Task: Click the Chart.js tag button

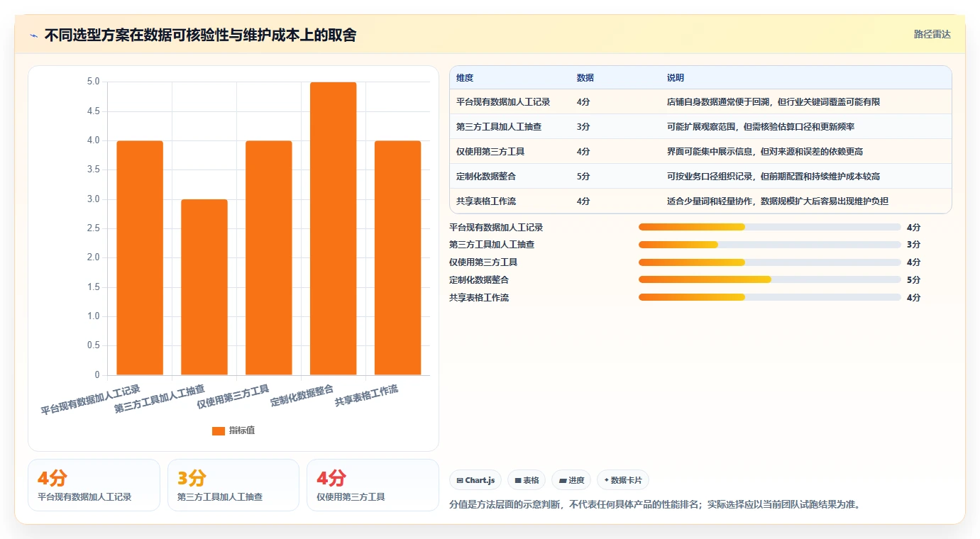Action: (x=475, y=480)
